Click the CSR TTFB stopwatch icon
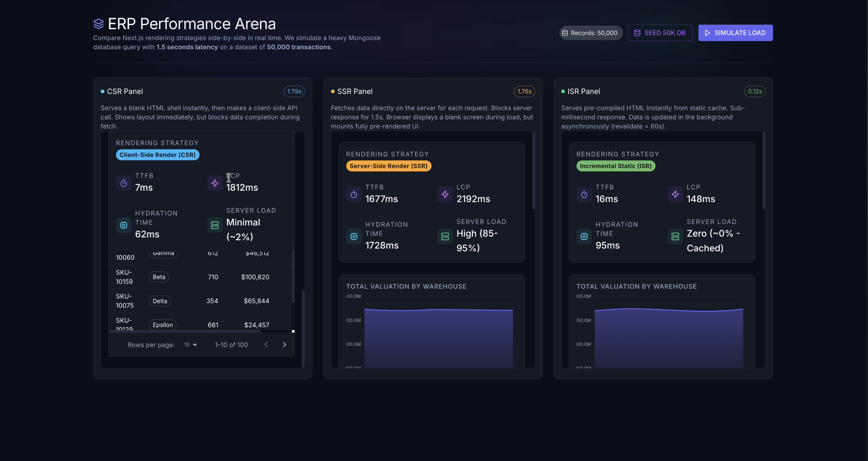 [124, 183]
